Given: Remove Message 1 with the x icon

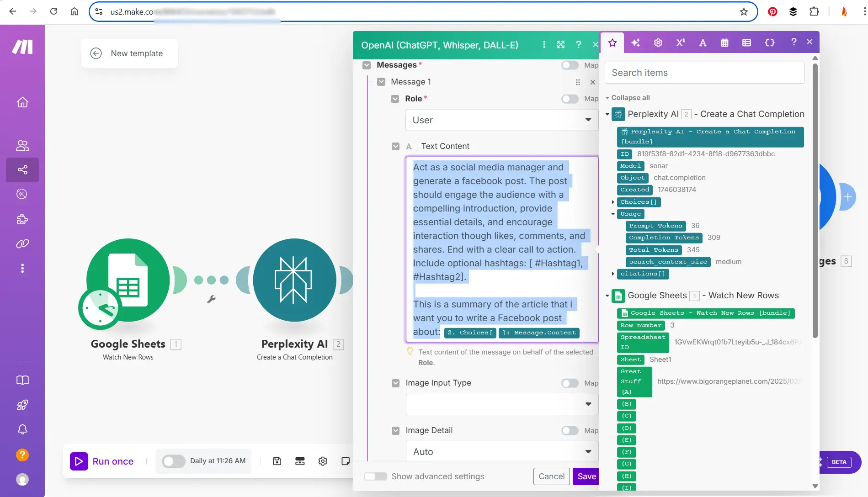Looking at the screenshot, I should [x=593, y=82].
